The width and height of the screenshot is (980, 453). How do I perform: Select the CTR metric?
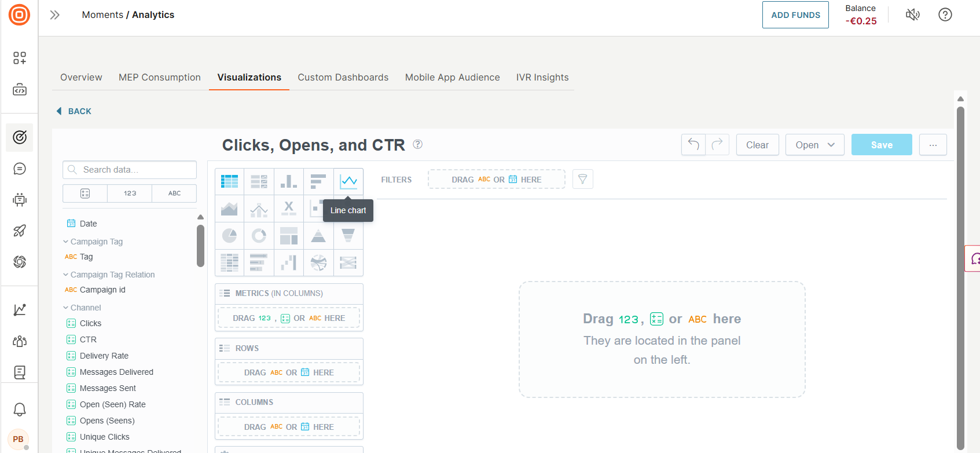(x=82, y=339)
